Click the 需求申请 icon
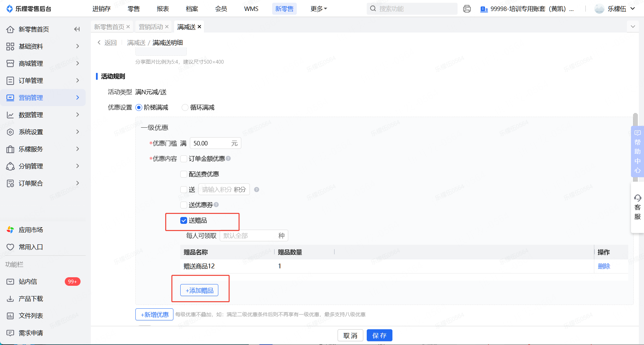644x345 pixels. [10, 333]
